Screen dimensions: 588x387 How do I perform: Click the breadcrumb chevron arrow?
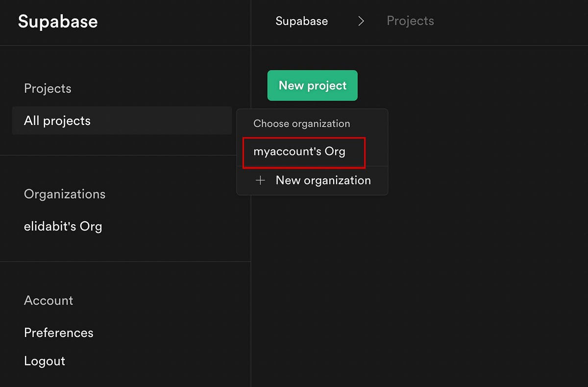[x=361, y=21]
